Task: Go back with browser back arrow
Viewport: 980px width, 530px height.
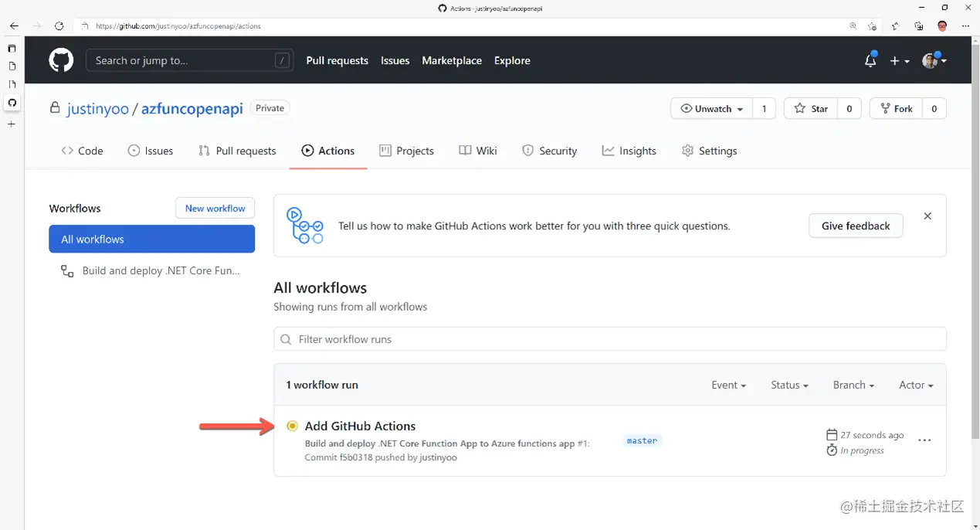Action: [x=13, y=25]
